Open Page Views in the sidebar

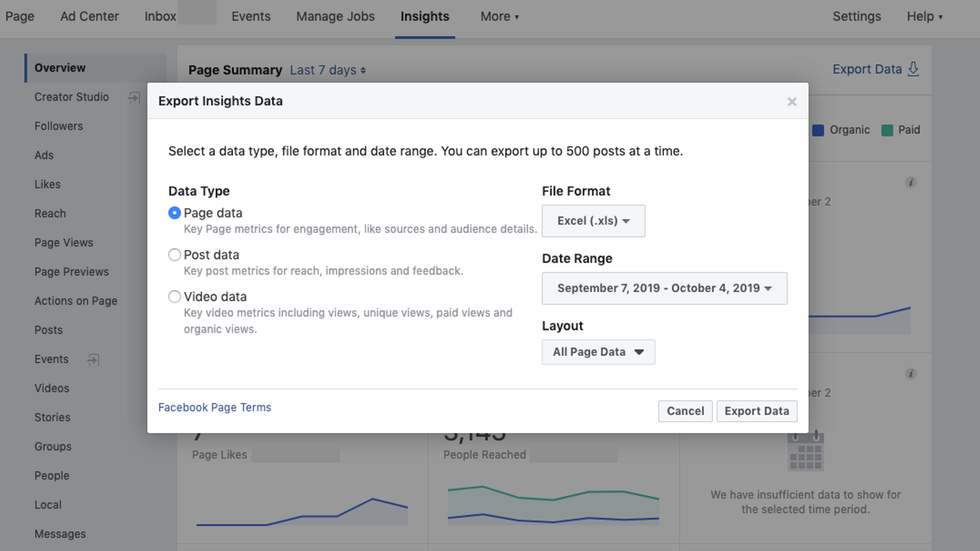click(x=64, y=242)
